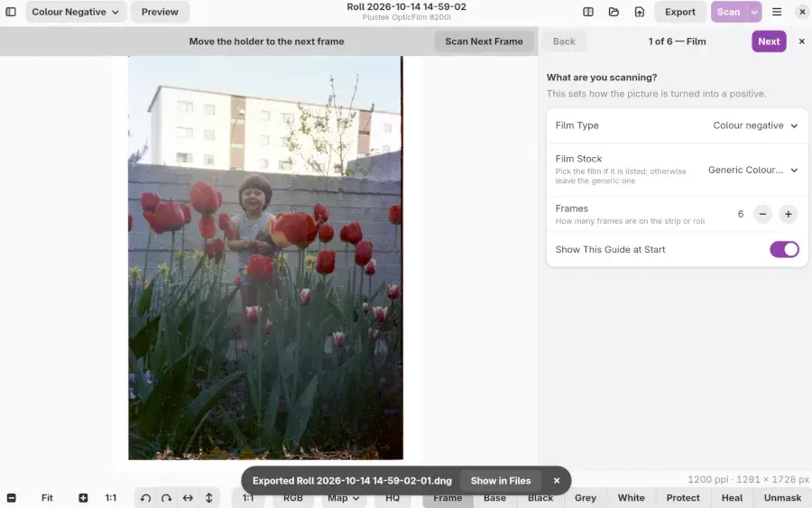Toggle Show This Guide at Start
Screen dimensions: 812x508
tap(784, 250)
